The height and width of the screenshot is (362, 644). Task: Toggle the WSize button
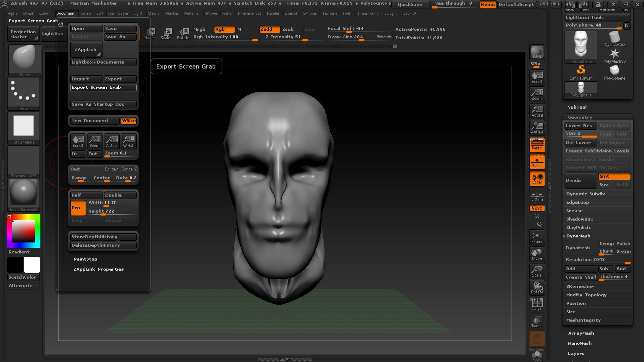pos(129,121)
